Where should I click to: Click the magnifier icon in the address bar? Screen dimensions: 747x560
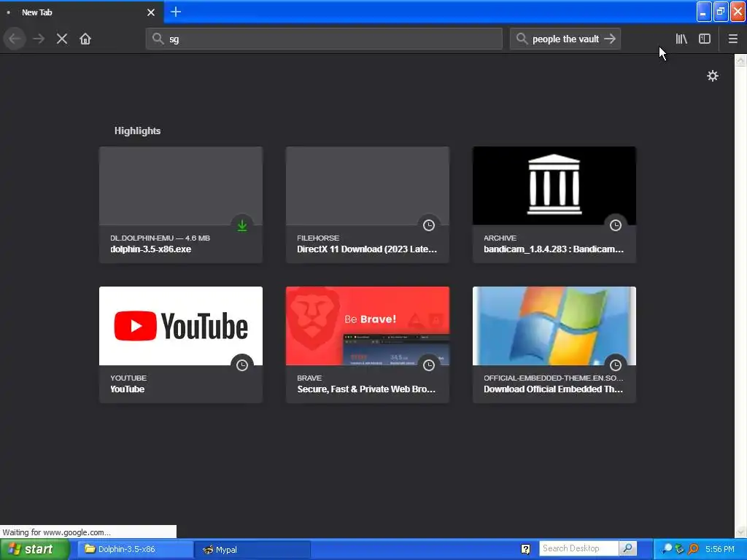tap(158, 39)
